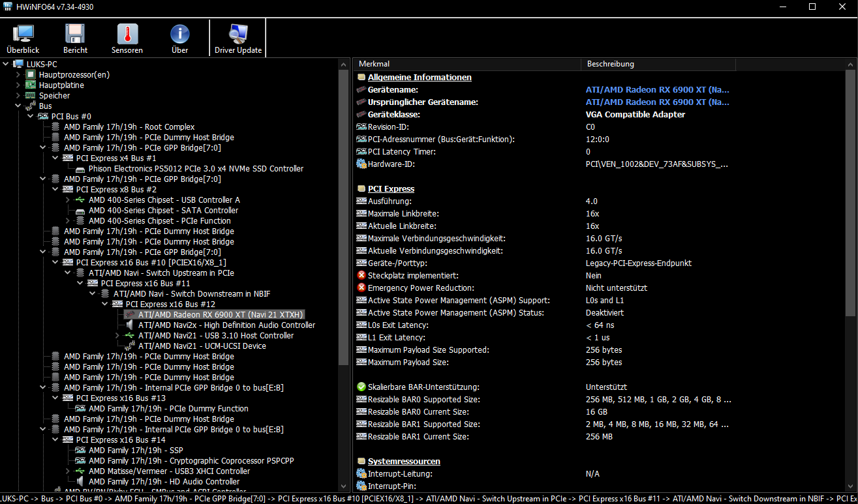
Task: Click the Interrupt-Leitung row icon
Action: [361, 474]
